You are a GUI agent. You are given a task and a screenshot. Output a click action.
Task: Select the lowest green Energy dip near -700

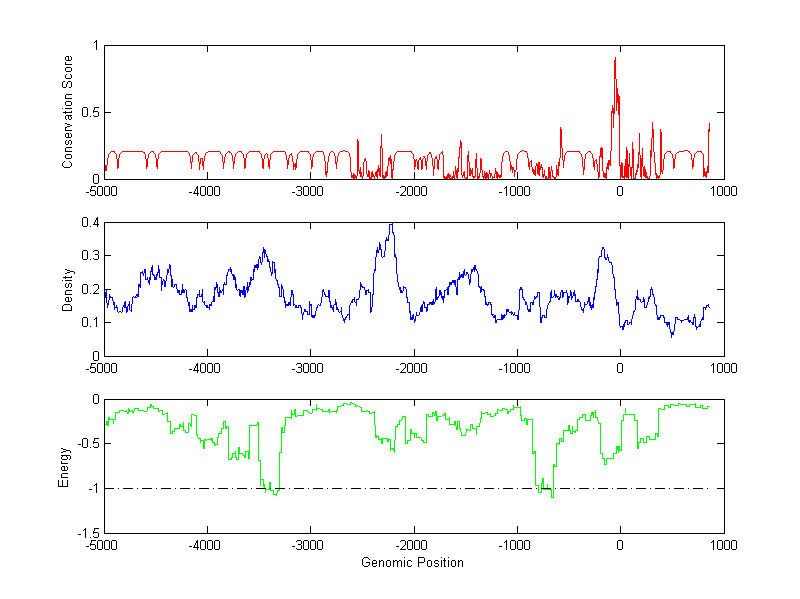point(552,495)
